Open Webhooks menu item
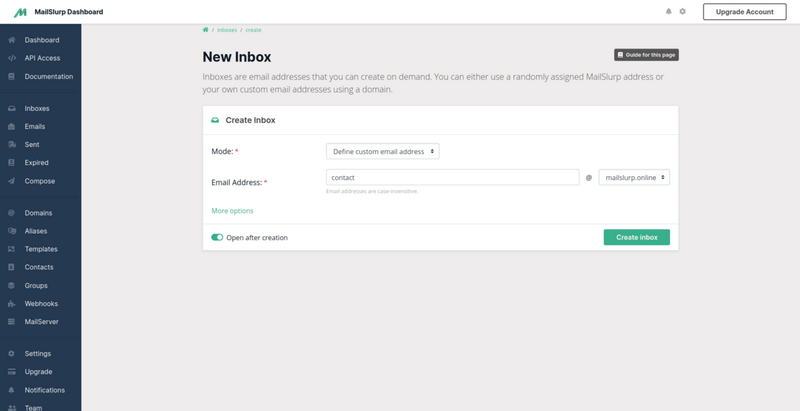 [41, 304]
